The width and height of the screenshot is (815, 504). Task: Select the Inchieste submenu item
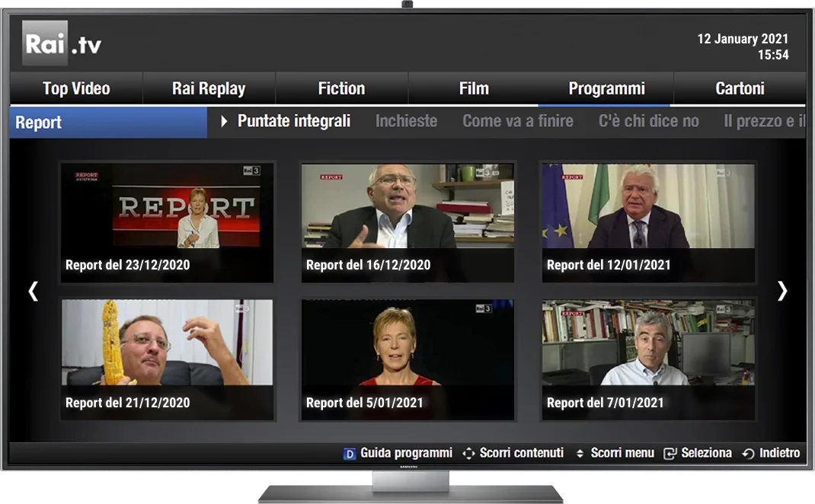406,121
